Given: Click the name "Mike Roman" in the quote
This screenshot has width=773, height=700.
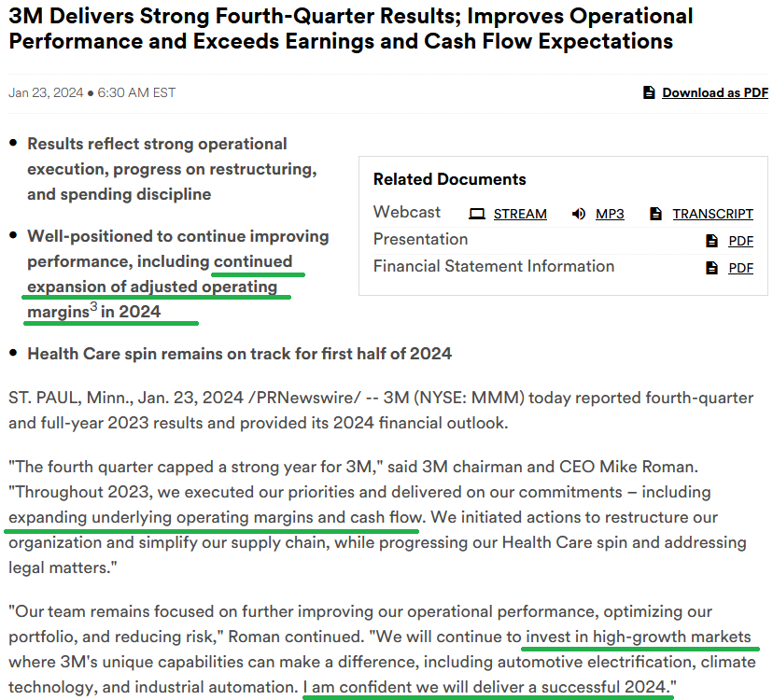Looking at the screenshot, I should click(646, 467).
